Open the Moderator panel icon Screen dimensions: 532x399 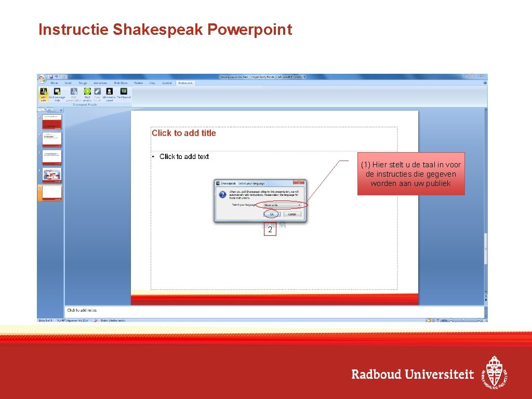pyautogui.click(x=109, y=91)
